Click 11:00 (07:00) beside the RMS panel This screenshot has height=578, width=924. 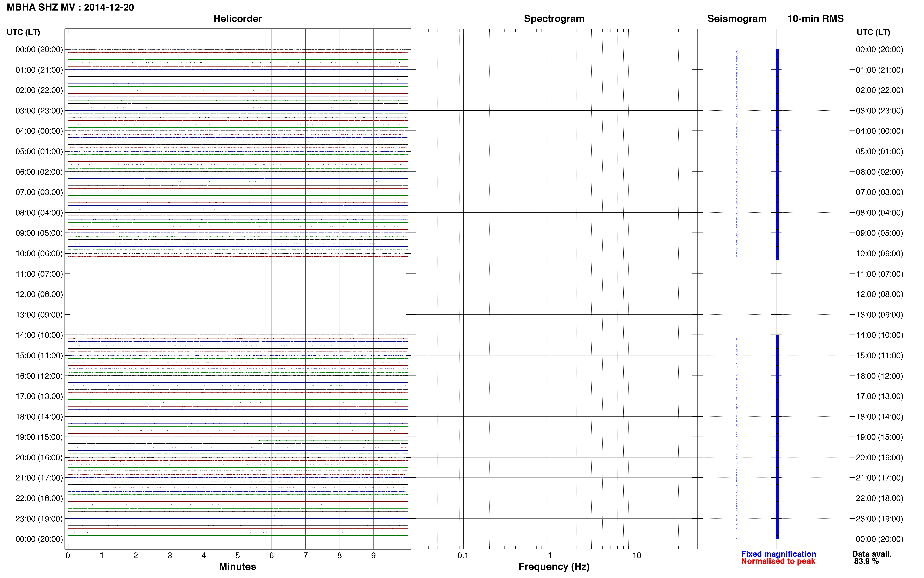(x=879, y=274)
